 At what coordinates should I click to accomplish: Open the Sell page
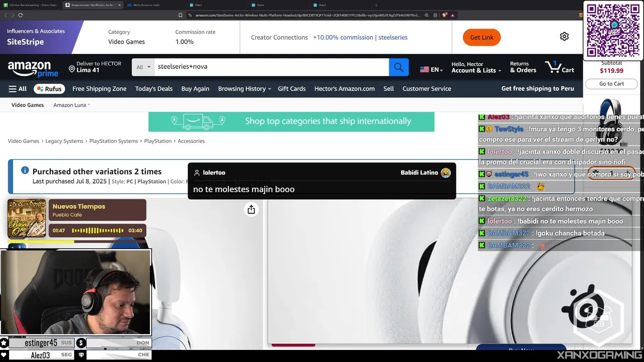click(388, 88)
